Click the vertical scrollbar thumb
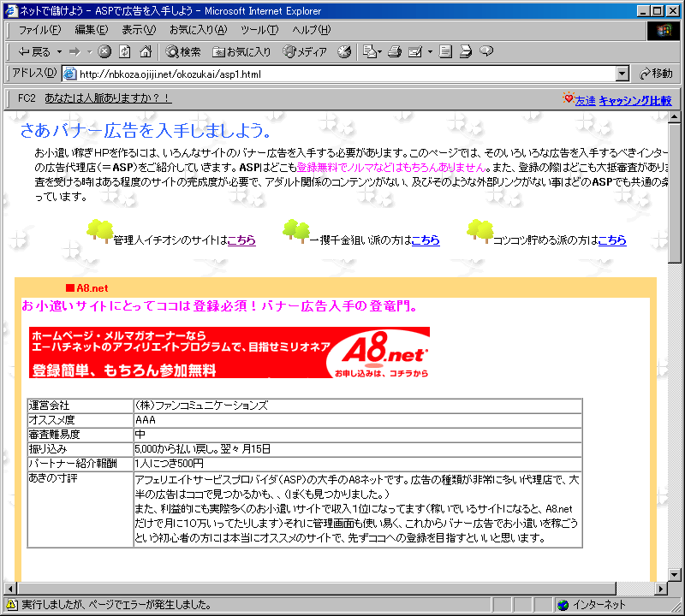 (x=674, y=193)
